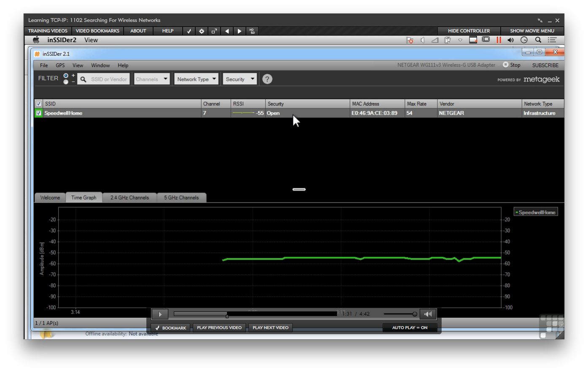
Task: Uncheck the SpeedwellHome row checkbox
Action: (x=38, y=113)
